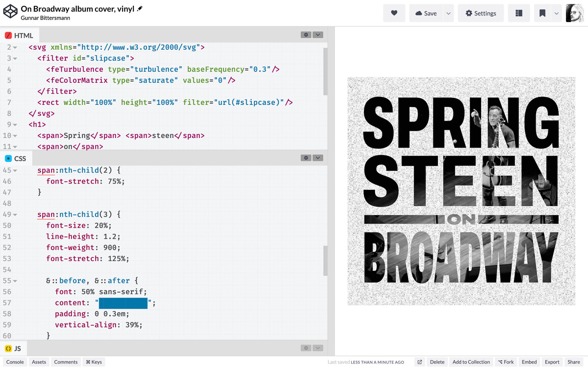Click the editor-preview resize divider handle
The height and width of the screenshot is (368, 588).
(x=331, y=191)
